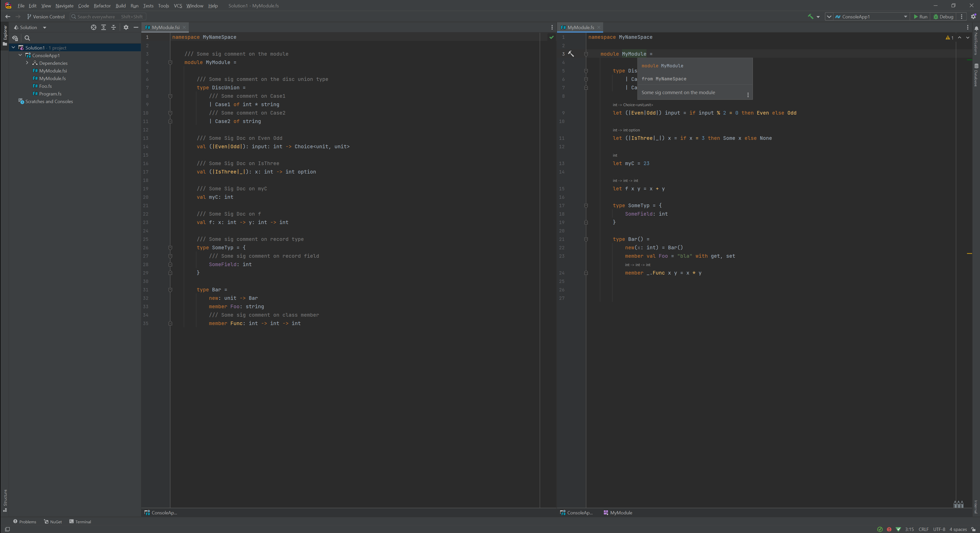Viewport: 980px width, 533px height.
Task: Expand the Dependencies tree node
Action: pyautogui.click(x=27, y=63)
